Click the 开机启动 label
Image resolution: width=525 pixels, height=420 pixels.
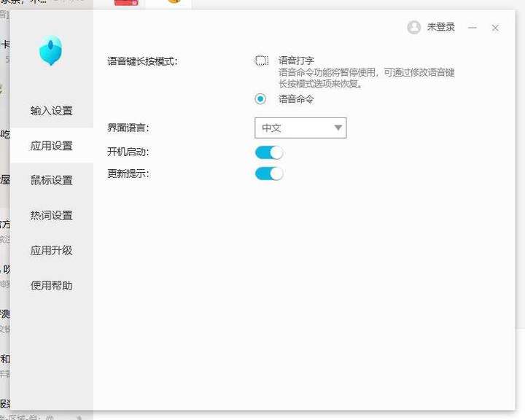tap(128, 152)
